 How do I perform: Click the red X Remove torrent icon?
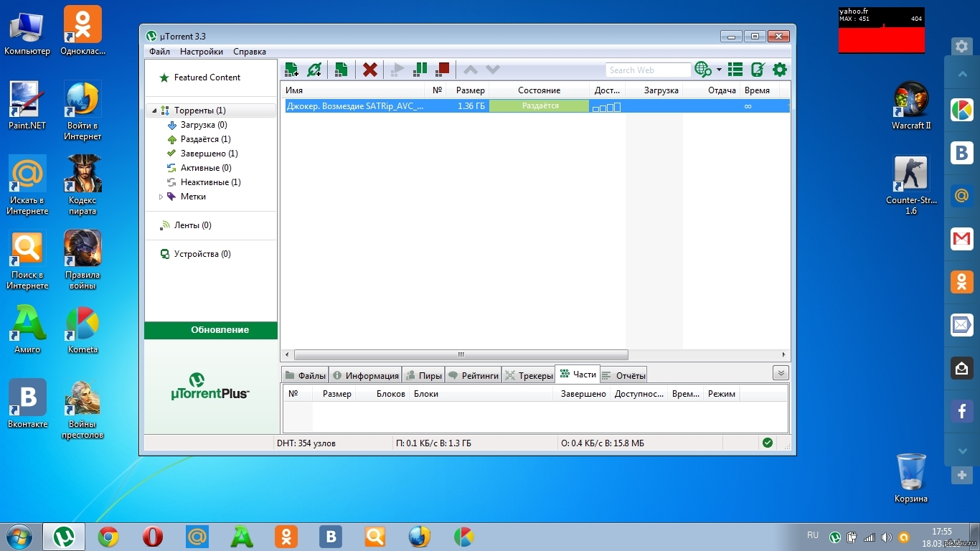[x=370, y=70]
